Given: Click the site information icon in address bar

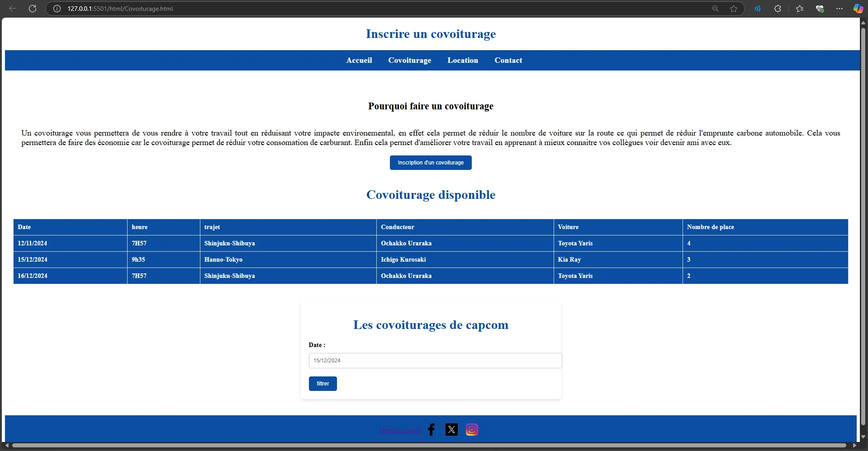Looking at the screenshot, I should [x=56, y=9].
